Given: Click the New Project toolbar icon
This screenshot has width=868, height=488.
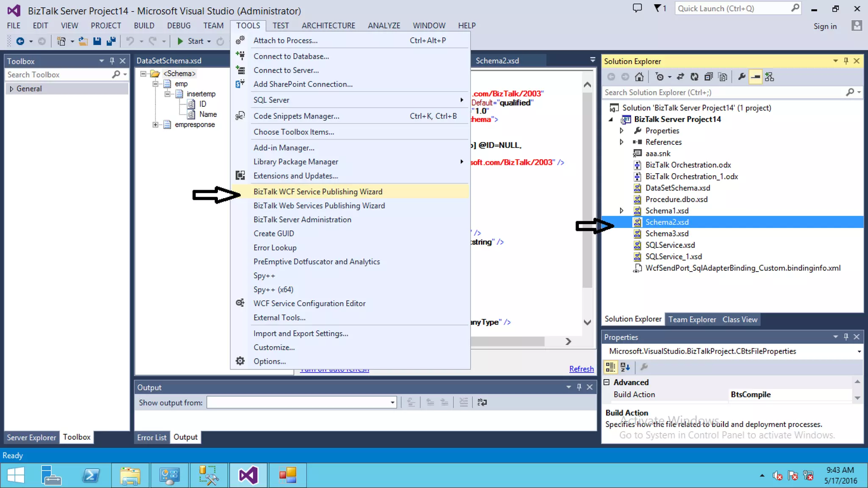Looking at the screenshot, I should tap(61, 41).
